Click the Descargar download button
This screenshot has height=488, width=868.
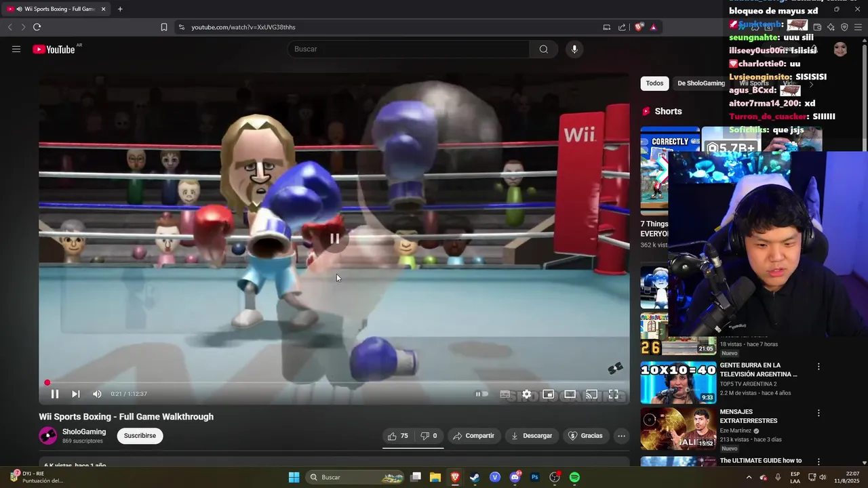pyautogui.click(x=532, y=436)
